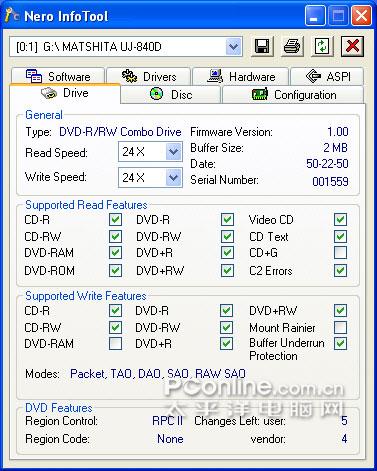Select the ASPI tab

(x=327, y=76)
